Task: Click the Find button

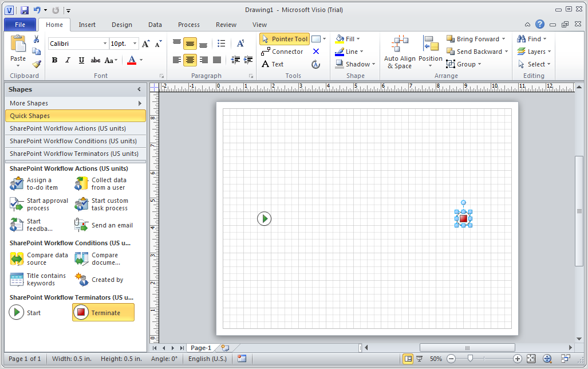Action: click(532, 38)
